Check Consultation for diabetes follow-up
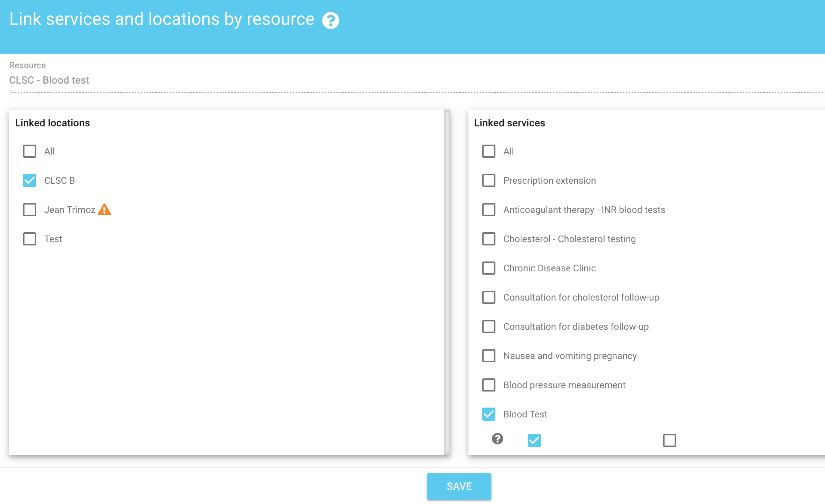 click(x=488, y=327)
